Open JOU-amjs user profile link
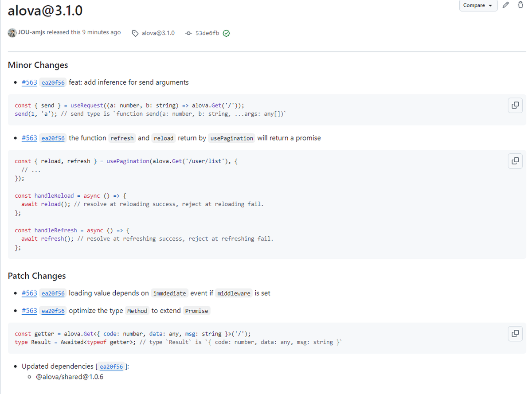Screen dimensions: 532x394 click(x=31, y=32)
